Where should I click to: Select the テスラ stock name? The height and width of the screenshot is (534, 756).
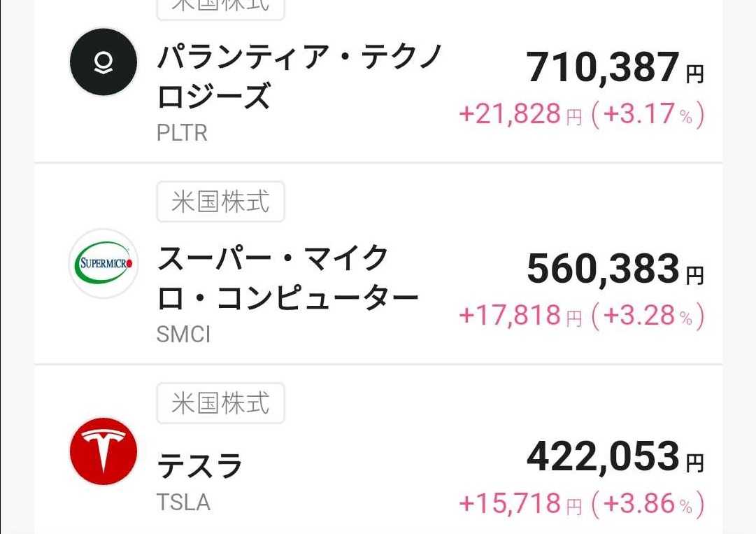[x=200, y=466]
